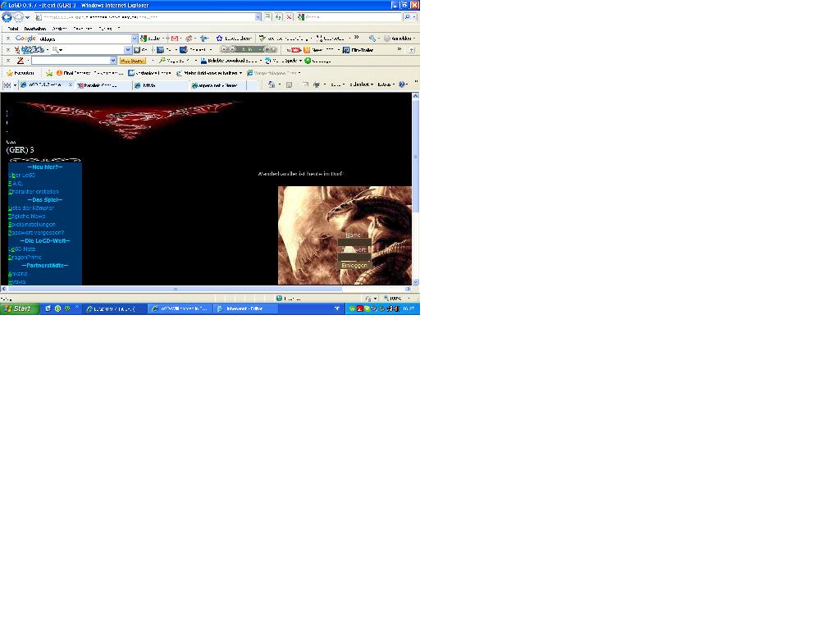Close the third toolbar using its X

[x=7, y=61]
